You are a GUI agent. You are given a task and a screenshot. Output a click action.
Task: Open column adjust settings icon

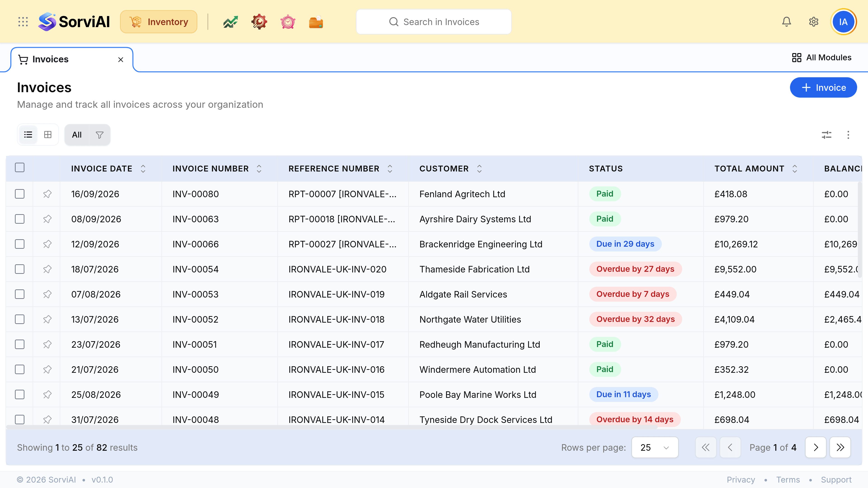tap(827, 135)
